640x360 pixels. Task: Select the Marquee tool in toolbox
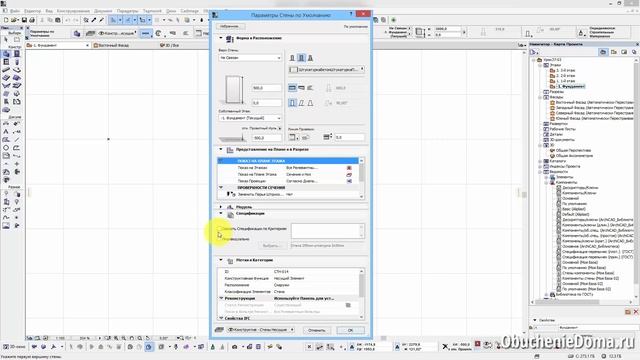click(x=17, y=40)
